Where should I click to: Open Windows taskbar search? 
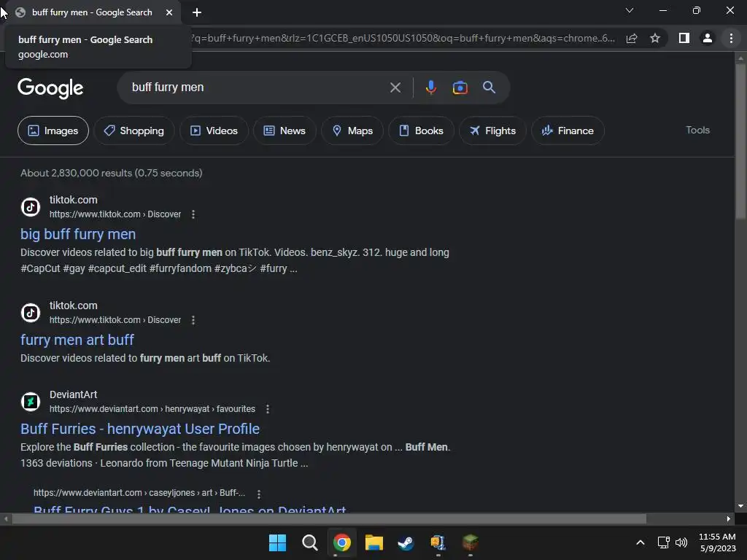[309, 542]
